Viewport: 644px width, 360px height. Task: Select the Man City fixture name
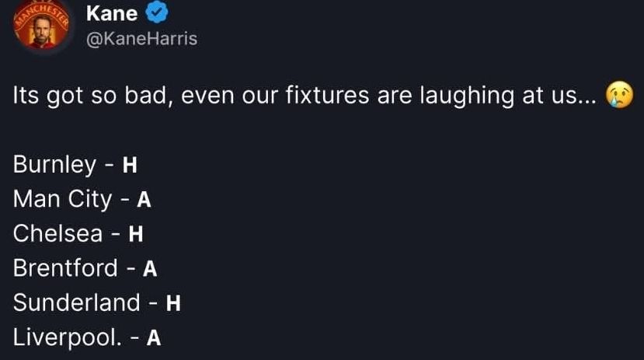(62, 200)
